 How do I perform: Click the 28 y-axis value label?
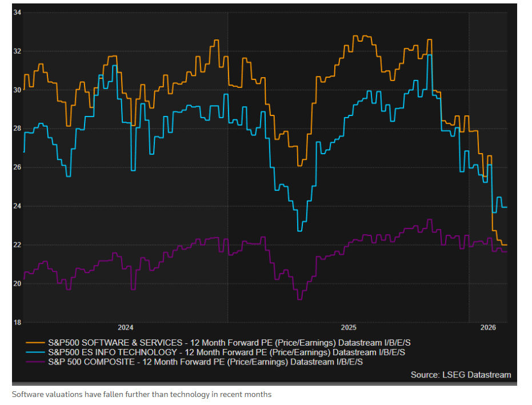(17, 129)
